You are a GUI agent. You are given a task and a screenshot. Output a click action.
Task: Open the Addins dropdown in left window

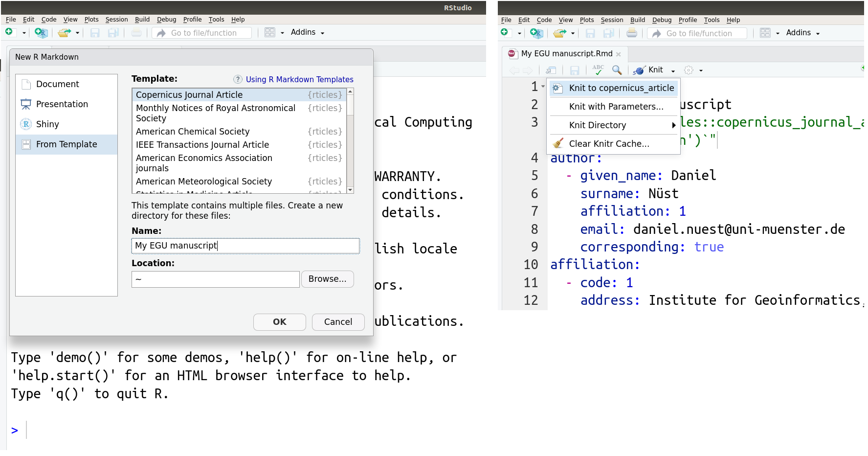pyautogui.click(x=308, y=32)
